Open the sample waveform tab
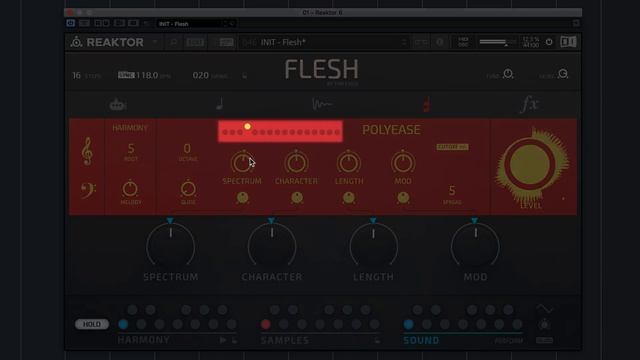Image resolution: width=640 pixels, height=360 pixels. tap(322, 104)
